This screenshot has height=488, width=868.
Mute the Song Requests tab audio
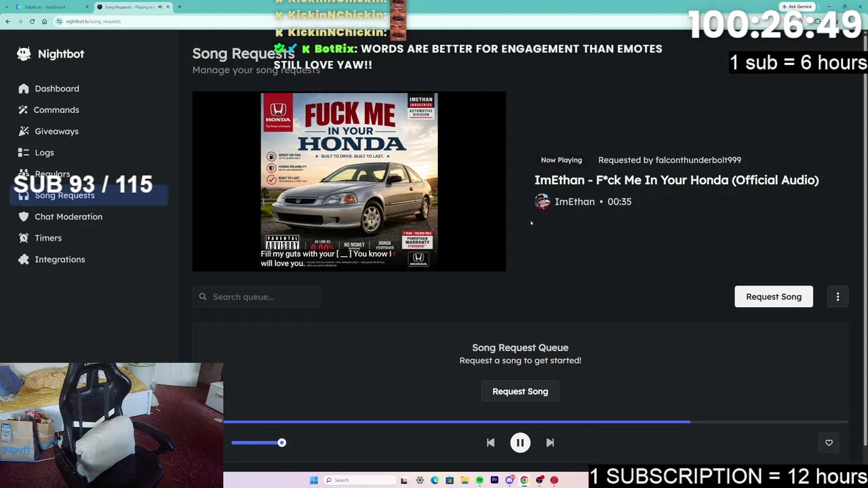[x=159, y=7]
